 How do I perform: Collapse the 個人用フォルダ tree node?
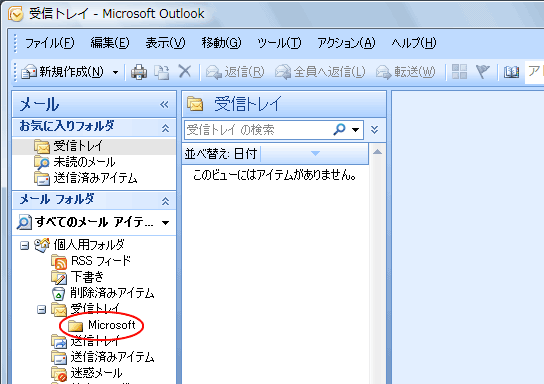coord(24,246)
